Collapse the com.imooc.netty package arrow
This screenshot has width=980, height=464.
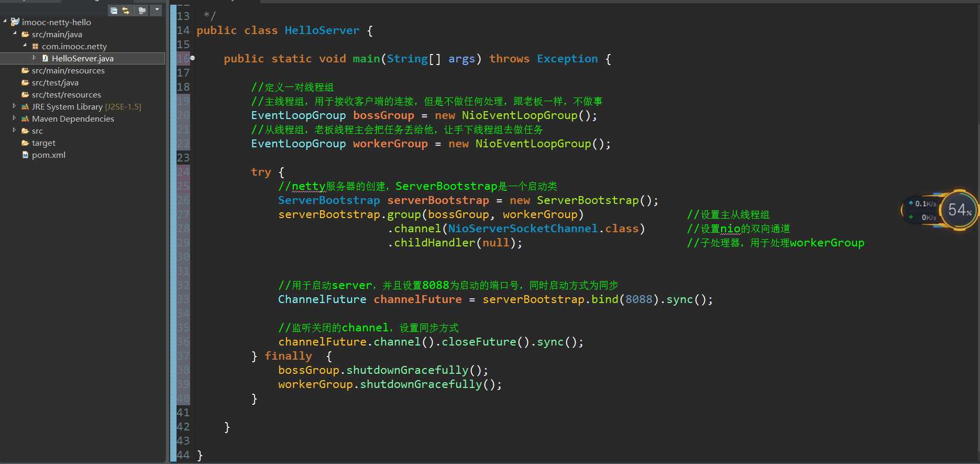(x=25, y=46)
